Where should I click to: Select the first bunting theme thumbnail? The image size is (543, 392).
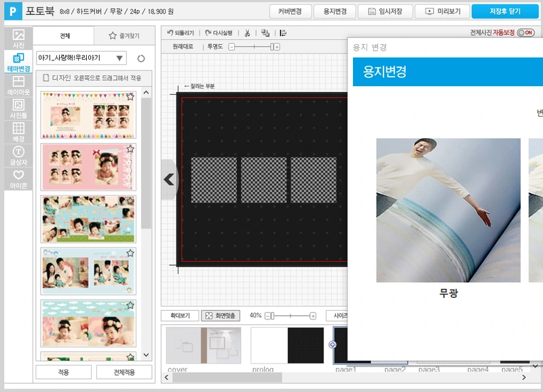[x=88, y=115]
